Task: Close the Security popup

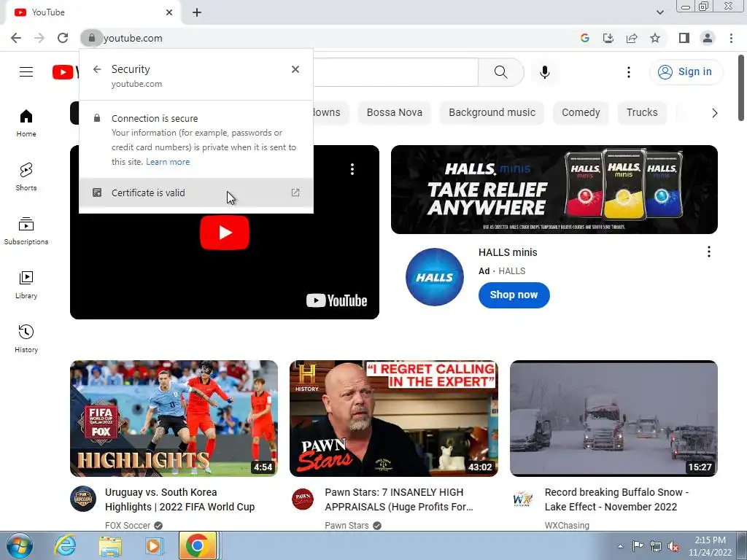Action: [295, 69]
